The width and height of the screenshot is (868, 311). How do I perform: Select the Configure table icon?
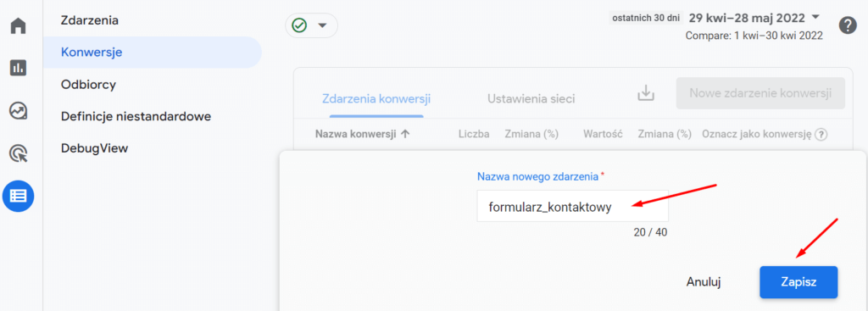coord(19,196)
